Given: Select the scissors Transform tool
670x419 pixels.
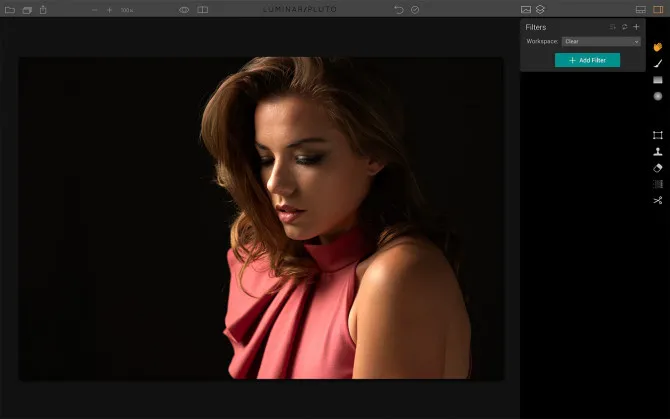Looking at the screenshot, I should click(658, 200).
